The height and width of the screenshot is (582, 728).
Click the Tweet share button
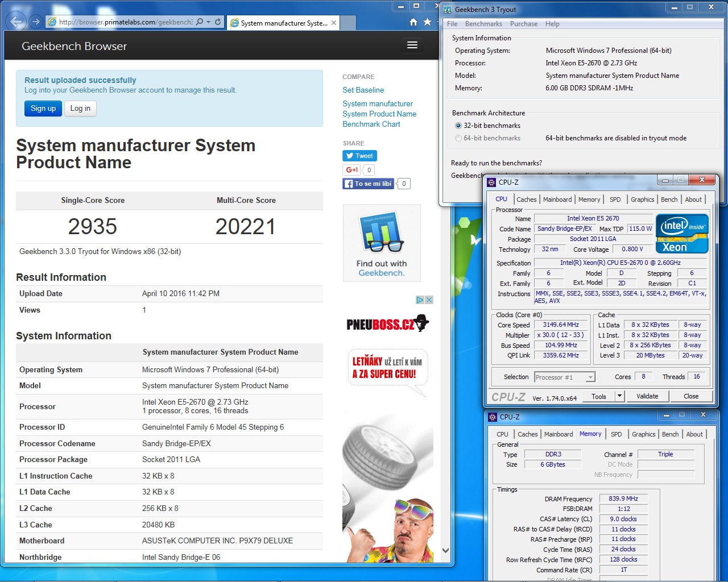pos(359,156)
